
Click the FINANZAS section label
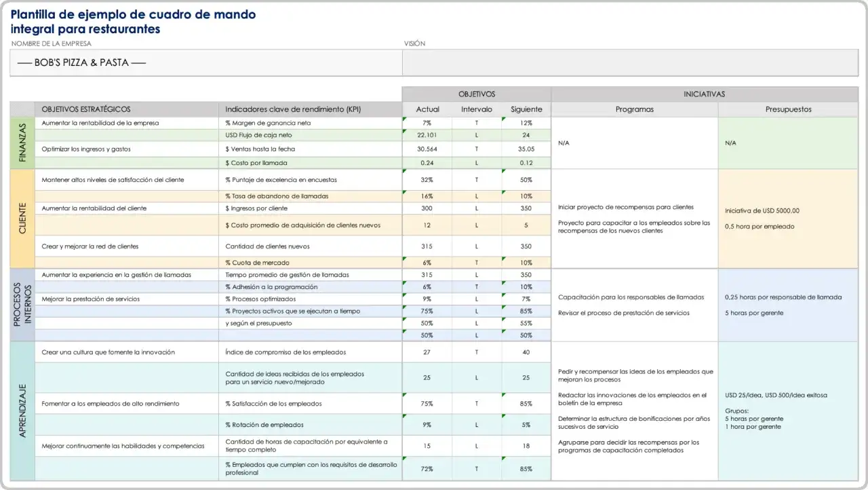[x=22, y=143]
